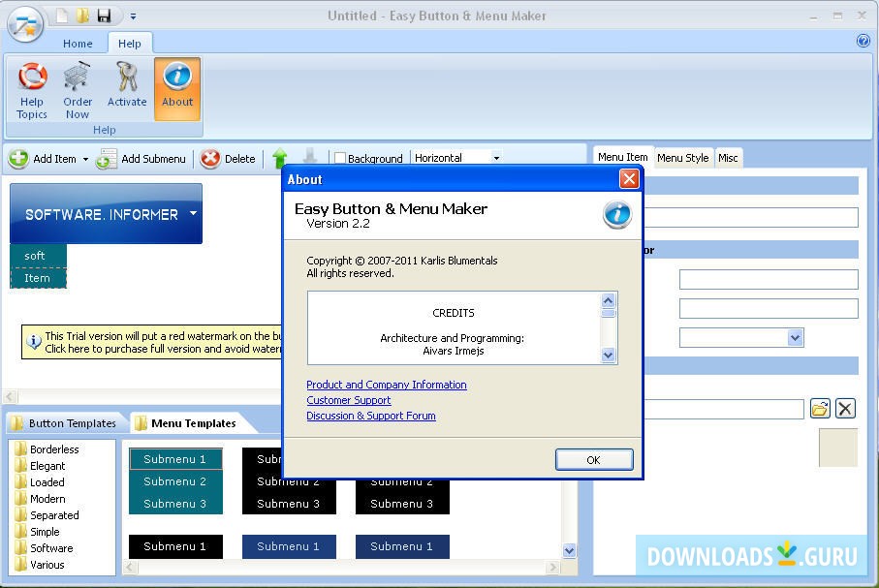
Task: Click OK in the About dialog
Action: [x=594, y=459]
